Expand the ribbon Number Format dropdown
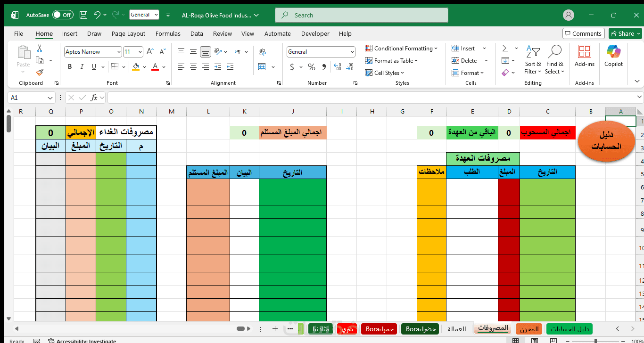644x343 pixels. coord(352,52)
